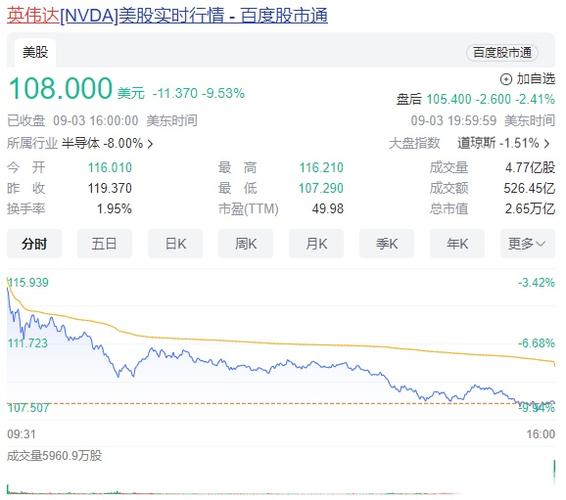Click the 市盈(TTM) value 49.98
566x500 pixels.
coord(328,209)
